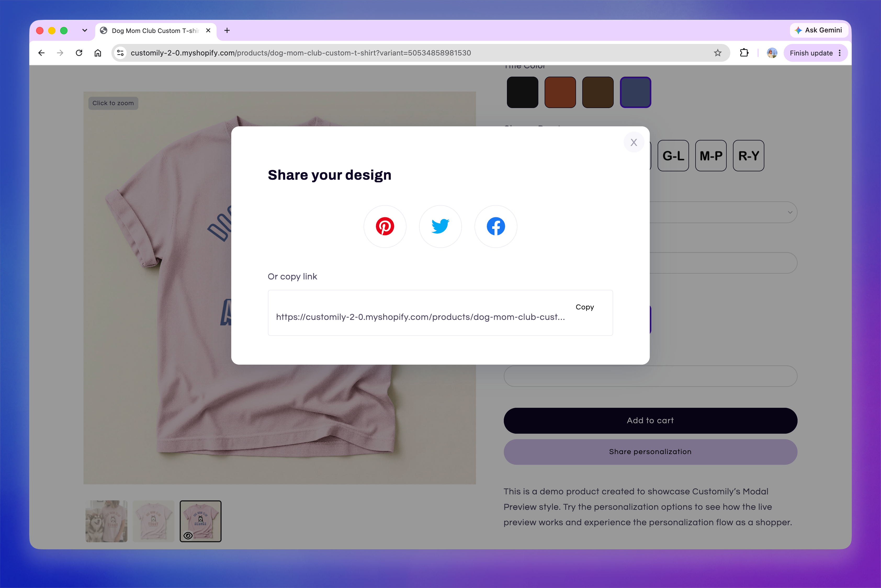Viewport: 881px width, 588px height.
Task: Close the Dog Mom Club tab
Action: (x=208, y=30)
